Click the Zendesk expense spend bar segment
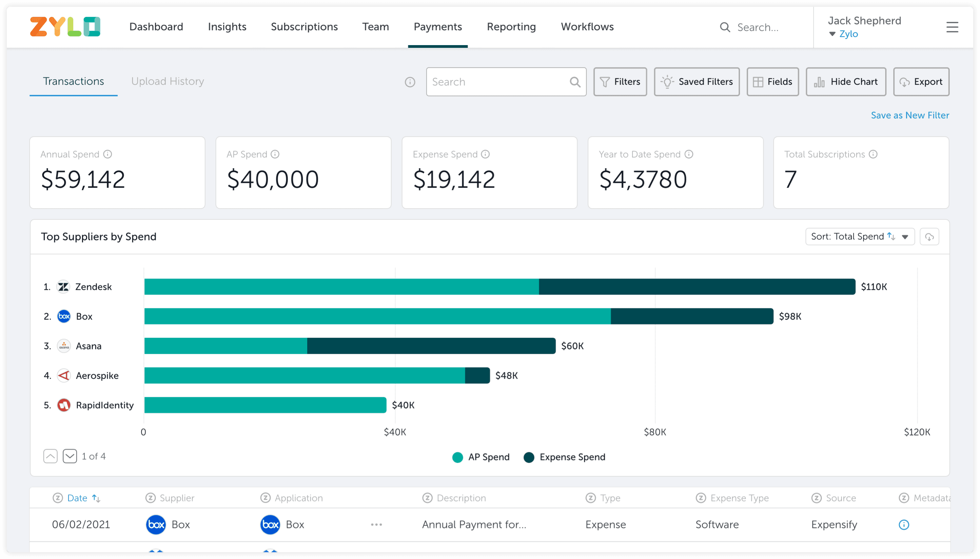Screen dimensions: 980x559 click(697, 287)
